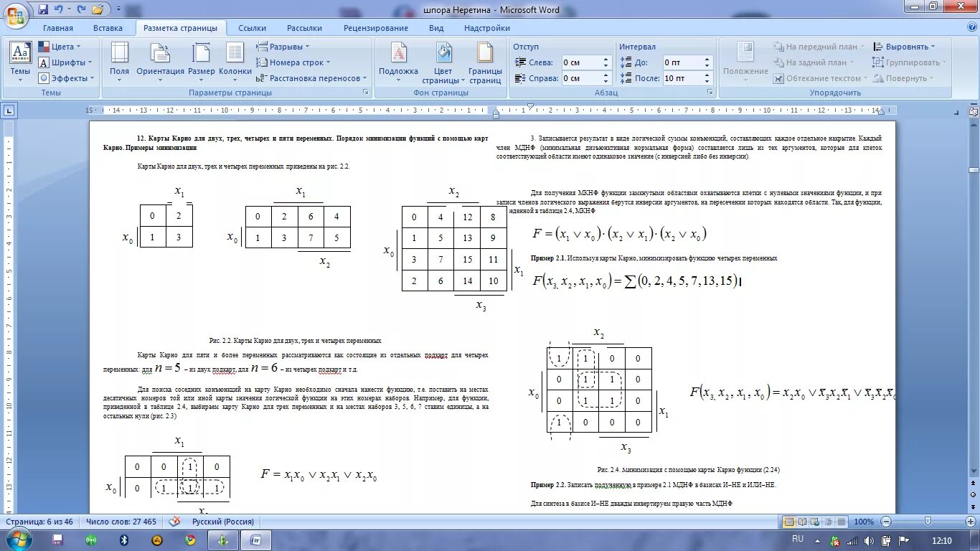980x551 pixels.
Task: Click the 100% zoom level button
Action: point(863,522)
